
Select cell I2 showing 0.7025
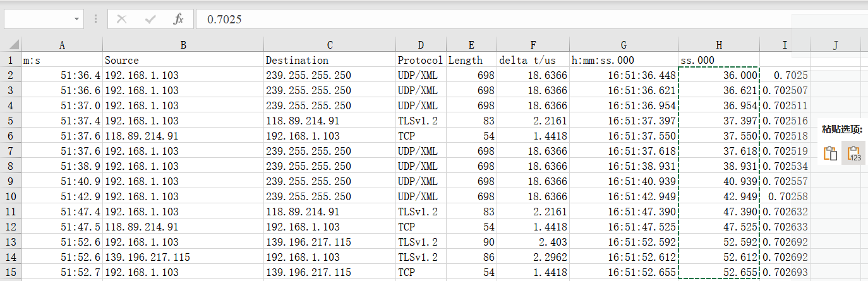click(785, 75)
